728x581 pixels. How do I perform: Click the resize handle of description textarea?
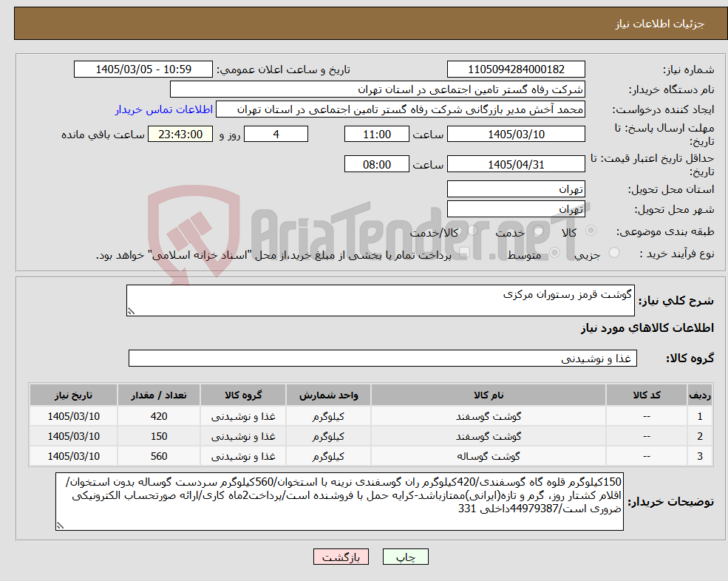tap(131, 312)
